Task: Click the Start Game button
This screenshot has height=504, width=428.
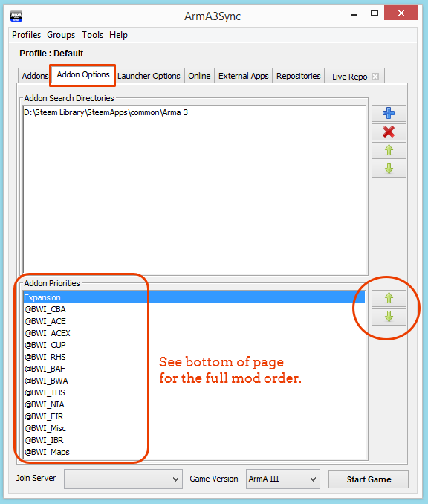Action: 369,479
